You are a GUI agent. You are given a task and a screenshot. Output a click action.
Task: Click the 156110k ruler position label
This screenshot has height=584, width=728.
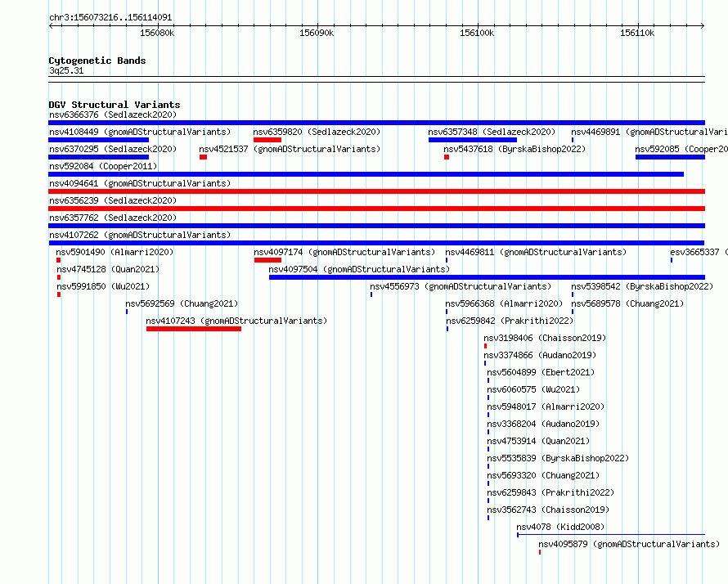(x=637, y=33)
